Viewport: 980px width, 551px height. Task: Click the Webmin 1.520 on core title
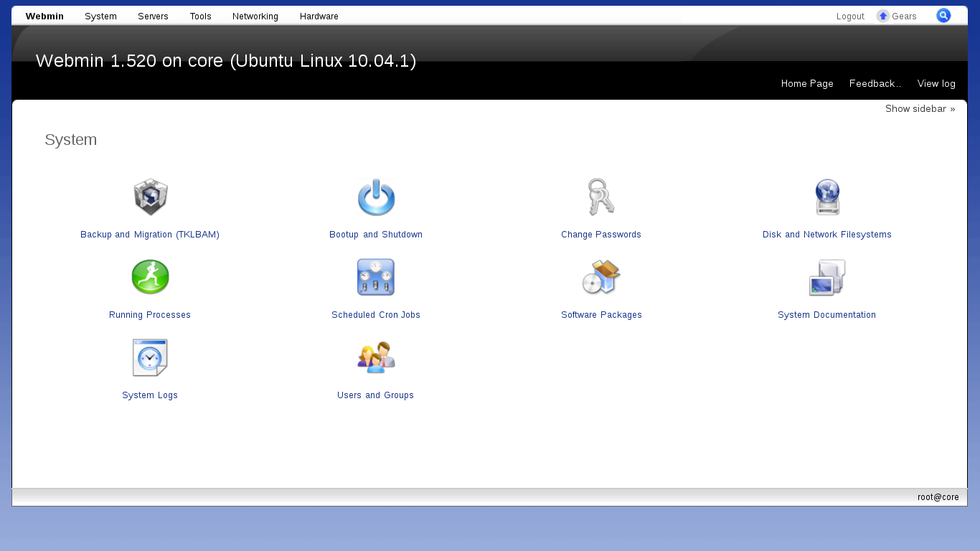(x=226, y=61)
